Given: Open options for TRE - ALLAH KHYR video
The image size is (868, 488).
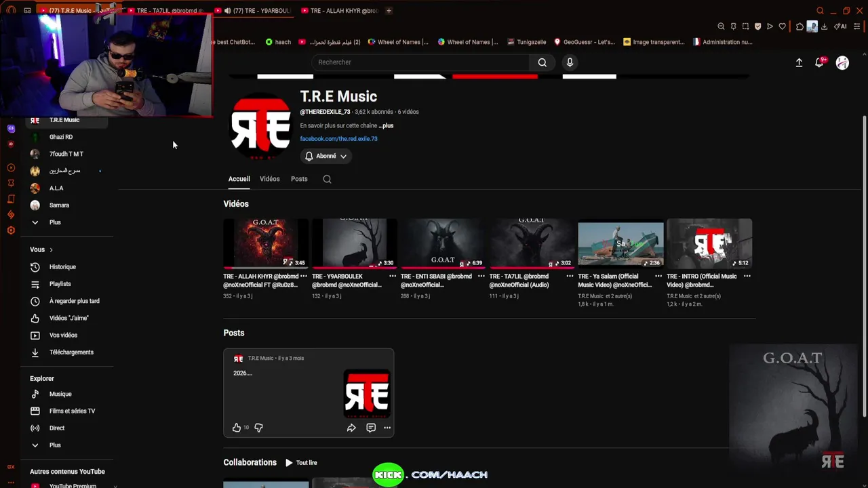Looking at the screenshot, I should pos(303,277).
